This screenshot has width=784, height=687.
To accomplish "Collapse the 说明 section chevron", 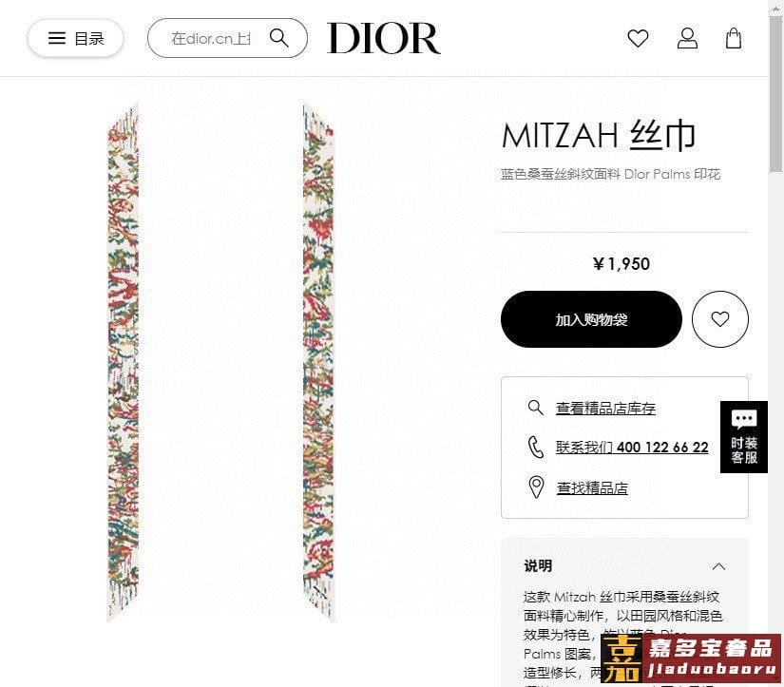I will (x=718, y=566).
